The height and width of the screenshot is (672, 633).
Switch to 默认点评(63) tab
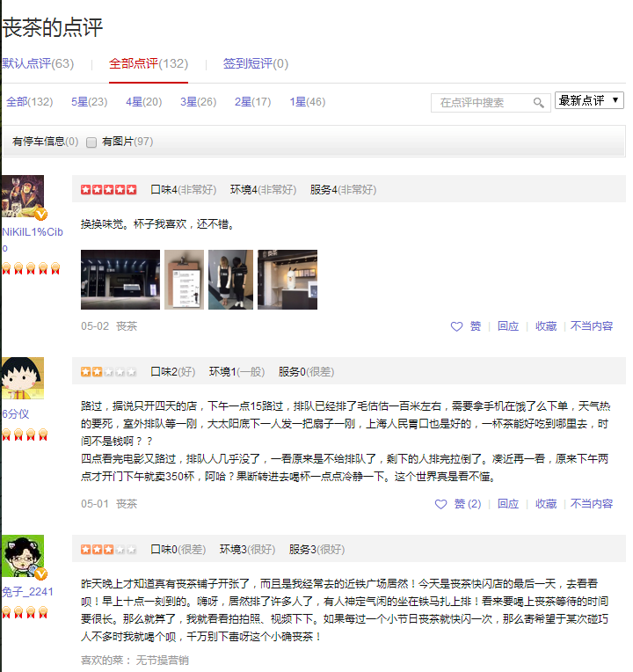[x=38, y=63]
